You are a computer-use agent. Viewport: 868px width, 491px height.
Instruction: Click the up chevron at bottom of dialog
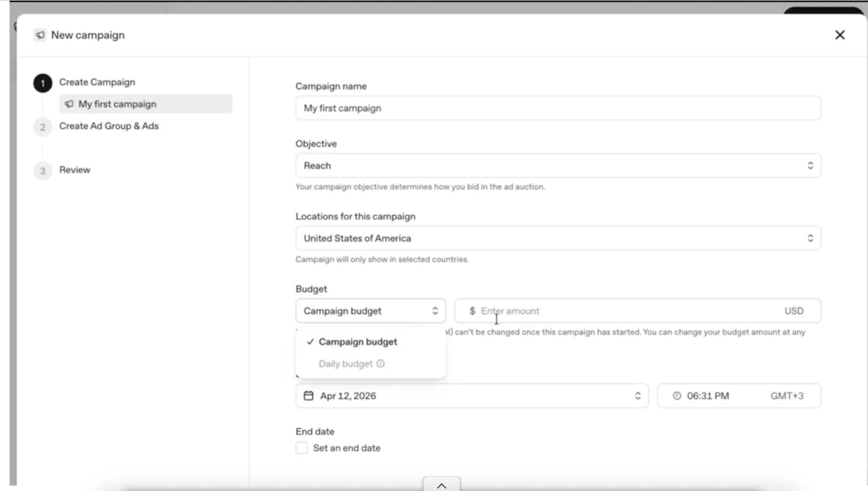441,485
